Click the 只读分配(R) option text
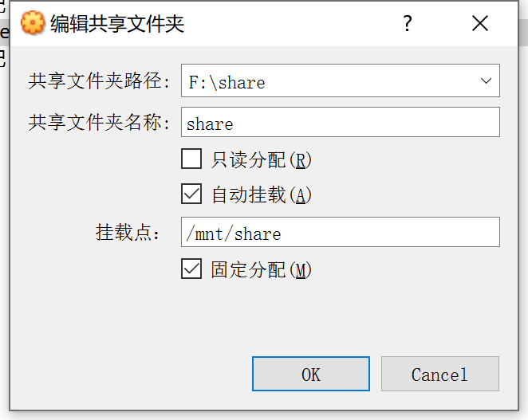Image resolution: width=528 pixels, height=420 pixels. [261, 160]
